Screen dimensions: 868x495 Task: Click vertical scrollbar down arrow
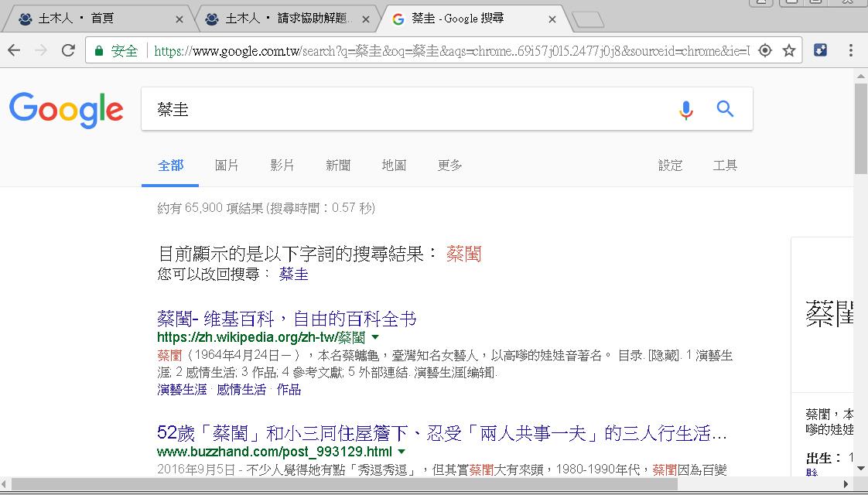point(861,469)
